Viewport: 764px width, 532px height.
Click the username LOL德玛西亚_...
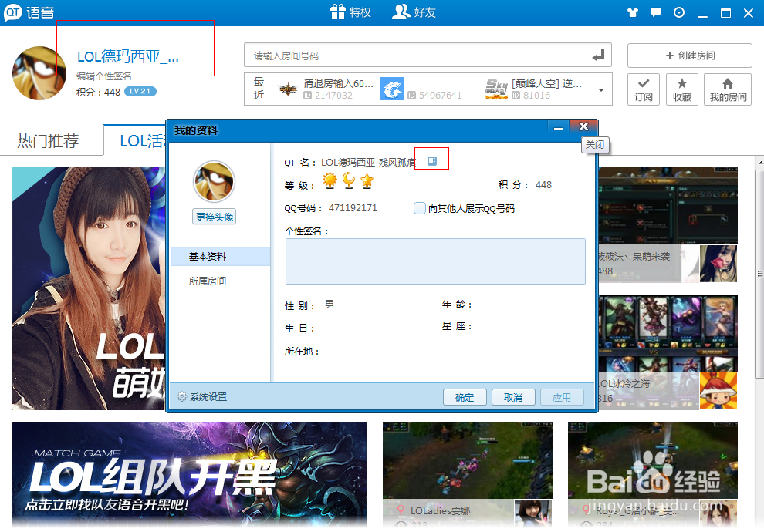tap(128, 57)
